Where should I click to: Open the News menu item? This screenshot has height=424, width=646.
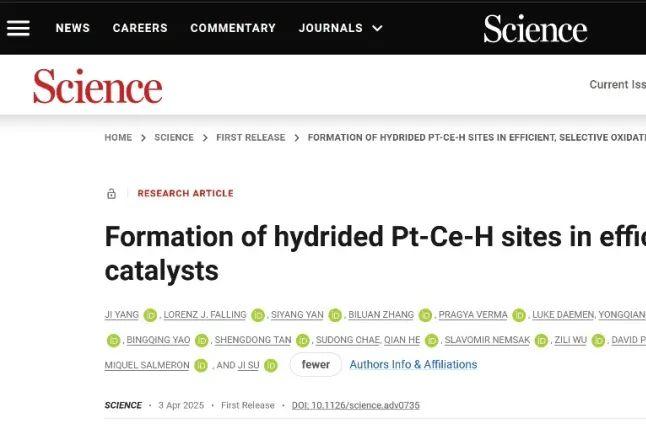point(73,28)
